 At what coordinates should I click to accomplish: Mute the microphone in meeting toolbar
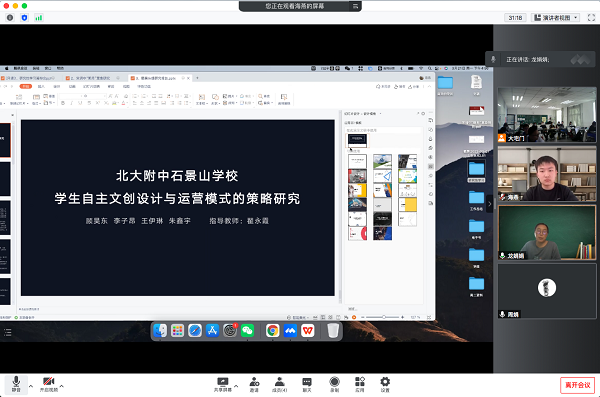(x=16, y=384)
